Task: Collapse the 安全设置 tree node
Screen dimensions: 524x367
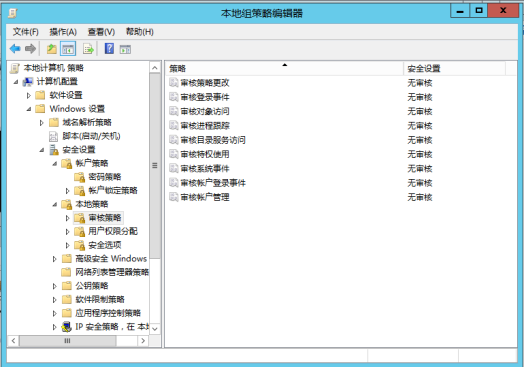Action: (42, 150)
